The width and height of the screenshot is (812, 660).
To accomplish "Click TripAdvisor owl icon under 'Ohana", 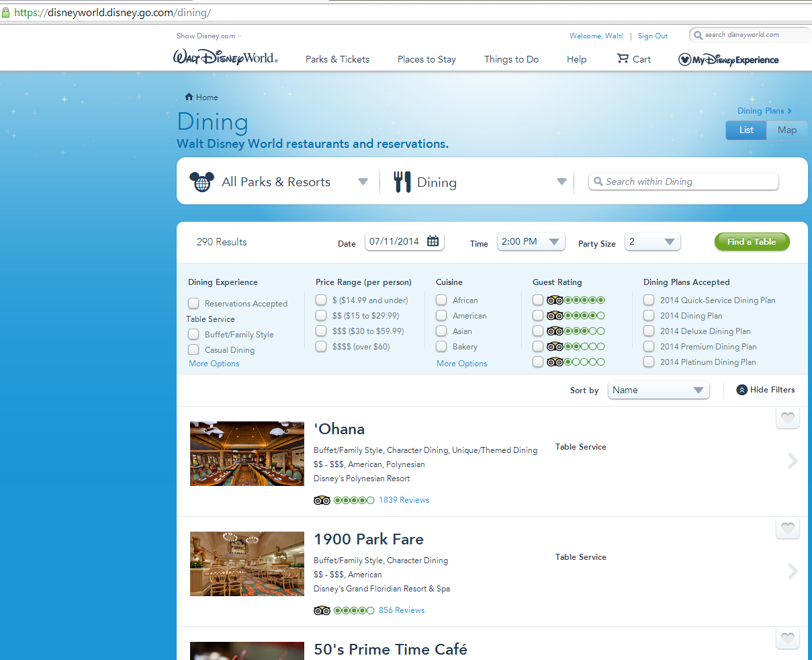I will tap(322, 500).
